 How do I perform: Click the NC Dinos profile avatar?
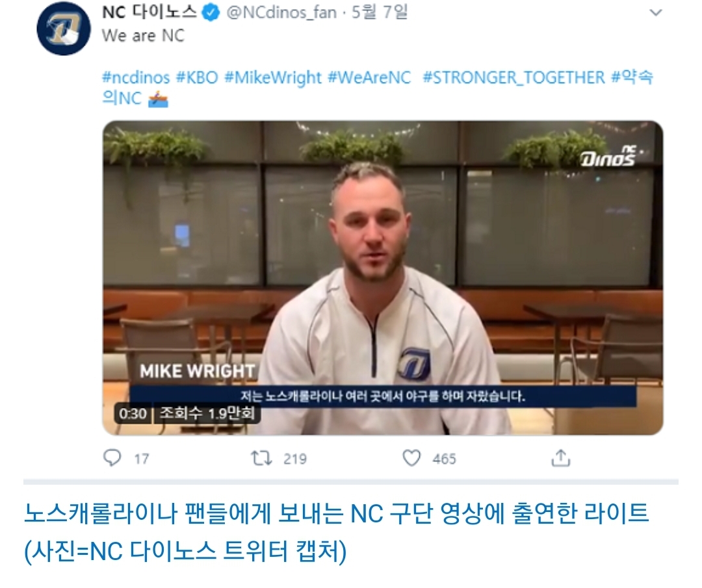tap(63, 30)
